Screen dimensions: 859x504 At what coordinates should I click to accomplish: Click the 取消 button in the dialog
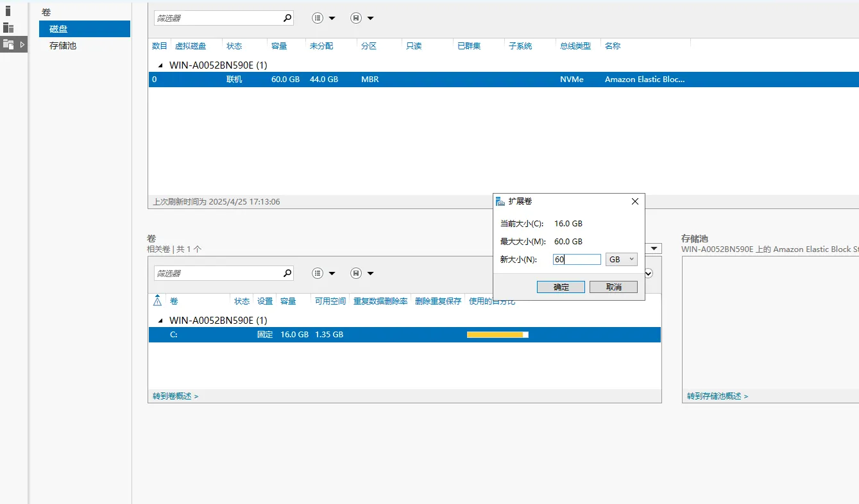613,287
